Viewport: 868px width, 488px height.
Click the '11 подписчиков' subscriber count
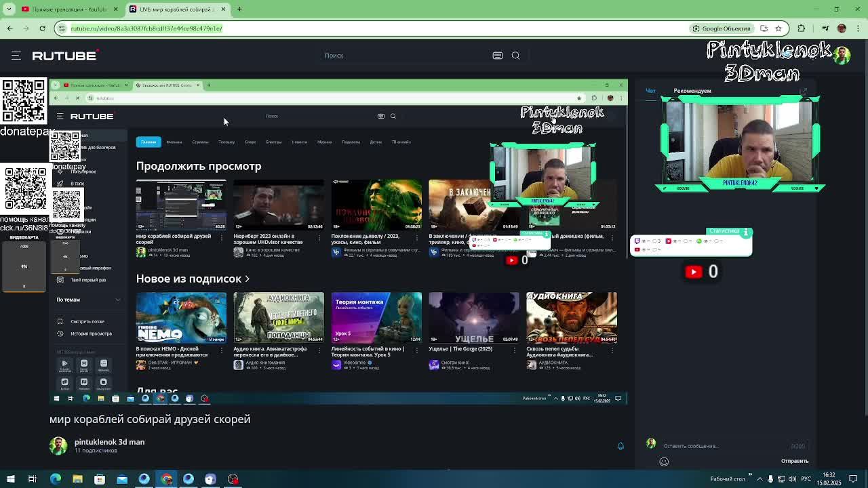(95, 451)
